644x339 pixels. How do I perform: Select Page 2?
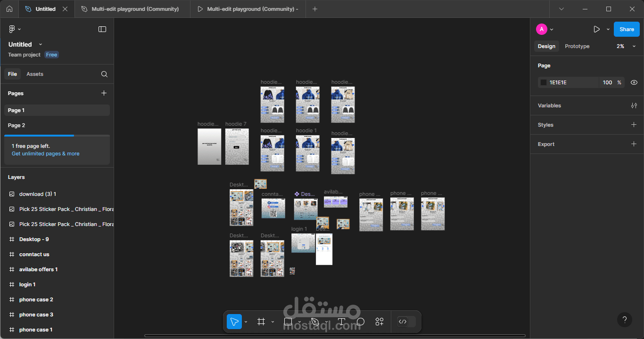coord(57,125)
